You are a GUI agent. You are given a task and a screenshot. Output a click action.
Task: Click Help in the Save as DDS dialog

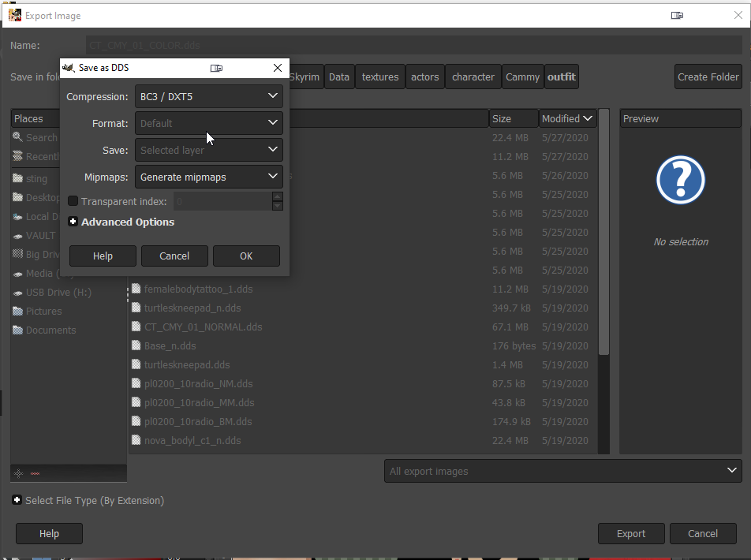tap(103, 256)
